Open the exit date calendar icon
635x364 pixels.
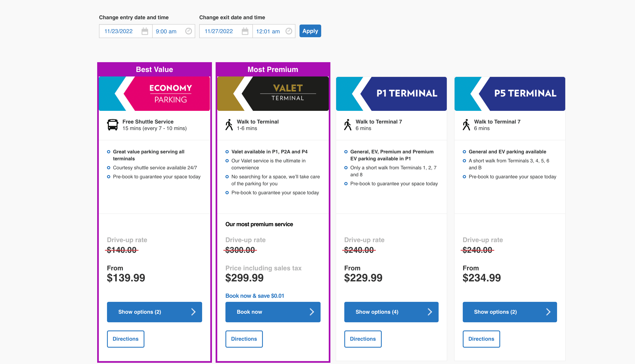click(245, 31)
